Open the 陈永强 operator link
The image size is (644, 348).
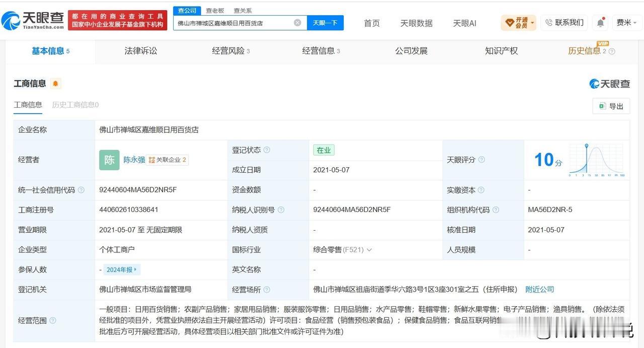click(134, 160)
